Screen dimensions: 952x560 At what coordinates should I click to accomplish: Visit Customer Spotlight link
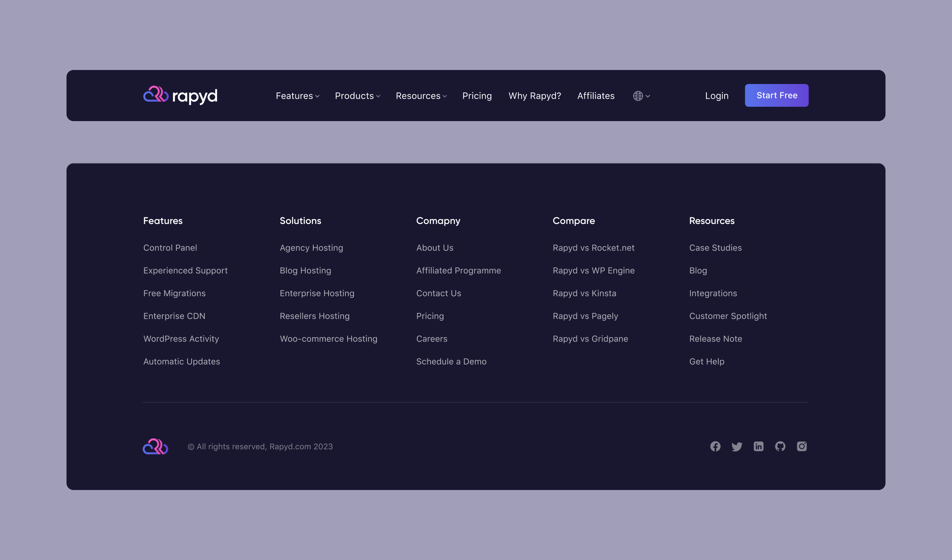(x=728, y=316)
